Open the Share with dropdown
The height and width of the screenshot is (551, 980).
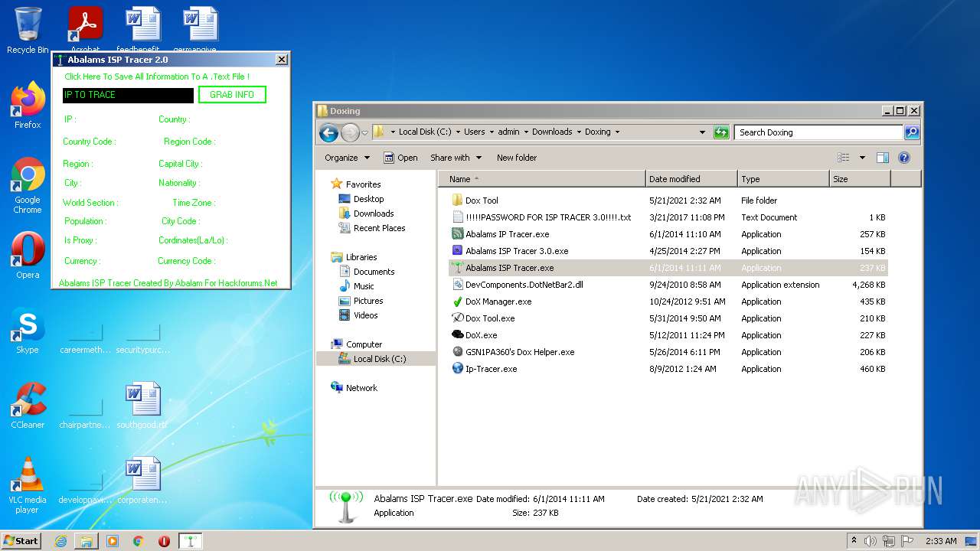tap(456, 158)
